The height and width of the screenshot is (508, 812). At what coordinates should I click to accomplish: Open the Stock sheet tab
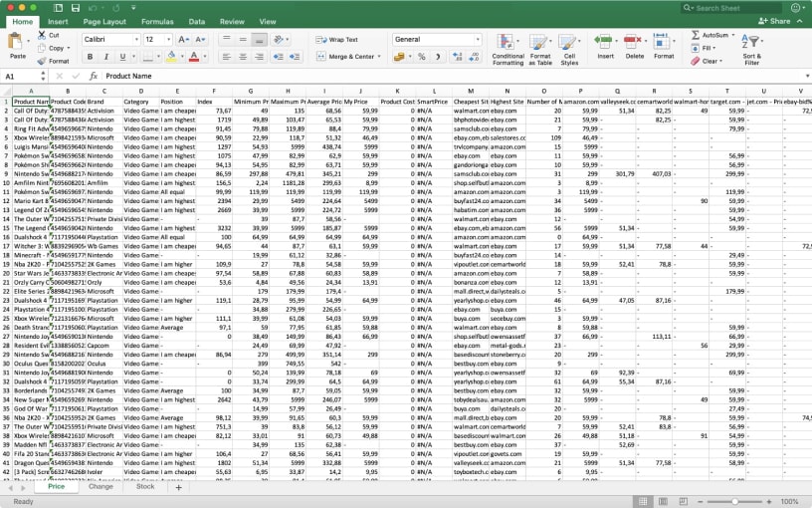[x=145, y=487]
